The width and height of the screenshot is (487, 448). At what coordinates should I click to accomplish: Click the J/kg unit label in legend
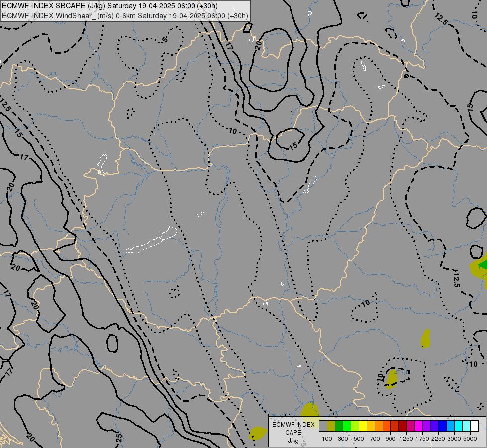293,441
